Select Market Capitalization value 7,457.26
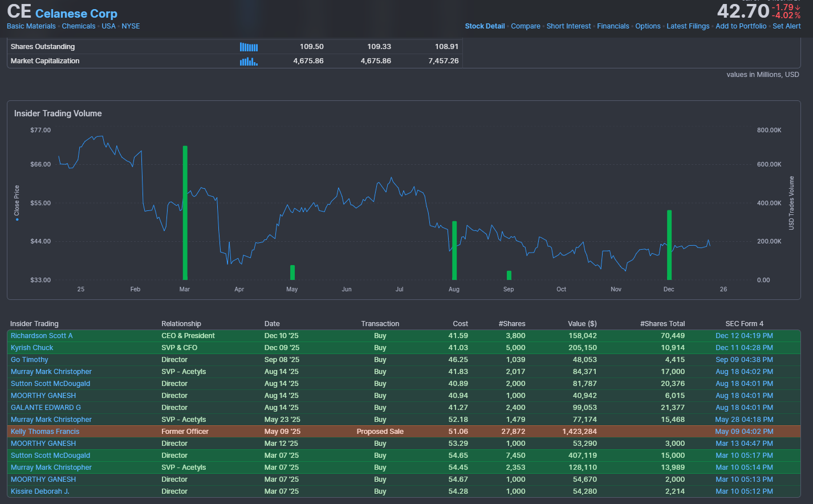This screenshot has height=504, width=813. [x=444, y=61]
